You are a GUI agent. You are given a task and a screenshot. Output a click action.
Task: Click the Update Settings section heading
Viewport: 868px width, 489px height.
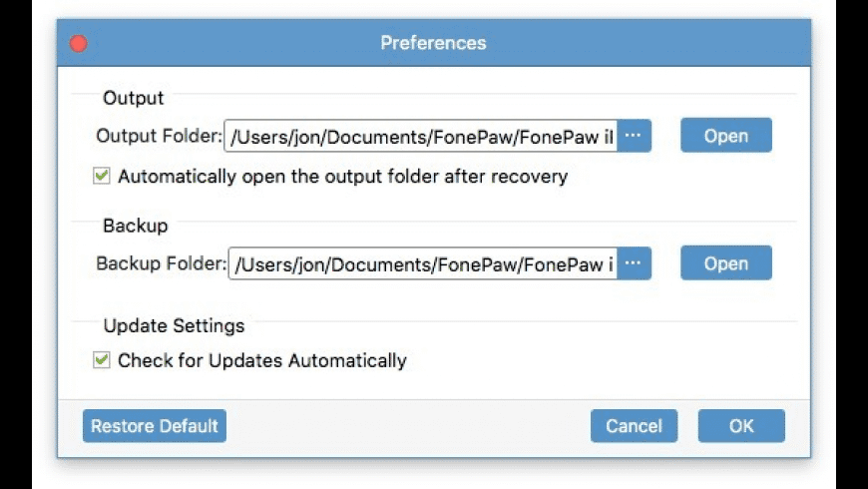pyautogui.click(x=174, y=325)
